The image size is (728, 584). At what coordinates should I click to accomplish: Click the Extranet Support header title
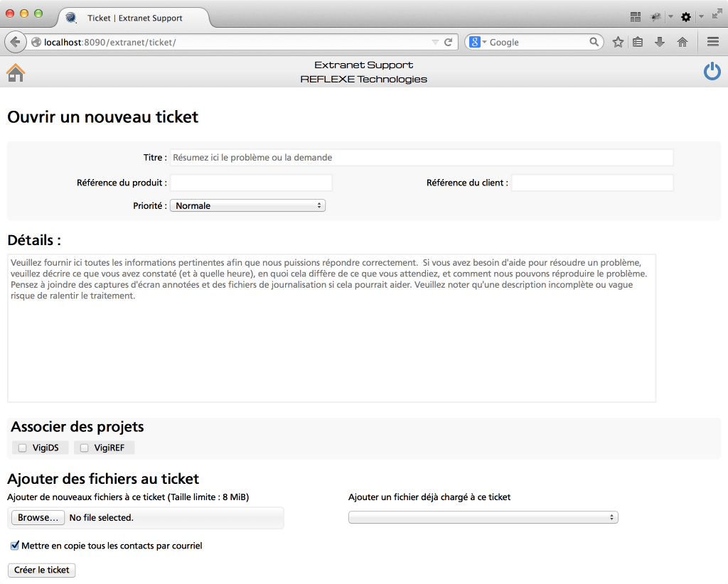[363, 65]
